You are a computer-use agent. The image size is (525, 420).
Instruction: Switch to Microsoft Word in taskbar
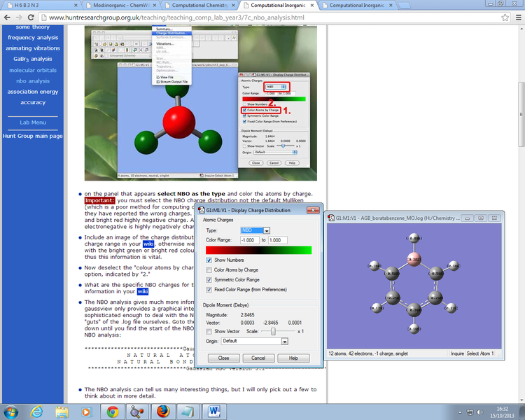click(x=214, y=412)
